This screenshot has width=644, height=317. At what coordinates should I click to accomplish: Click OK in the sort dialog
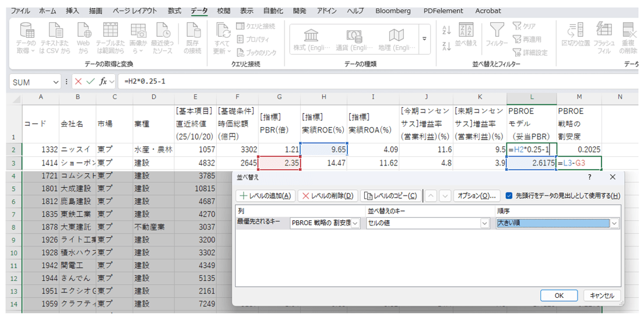(558, 295)
